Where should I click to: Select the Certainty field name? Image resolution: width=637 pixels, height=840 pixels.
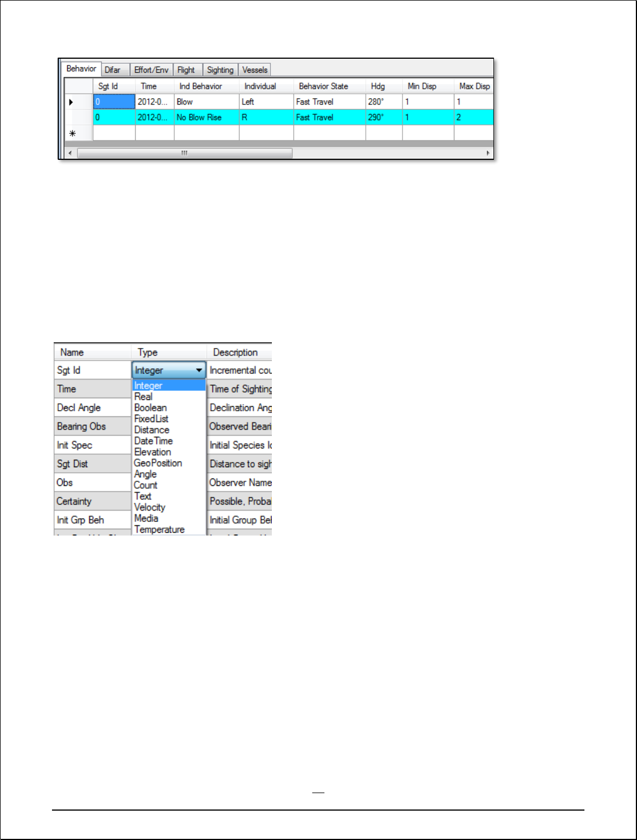[x=93, y=501]
